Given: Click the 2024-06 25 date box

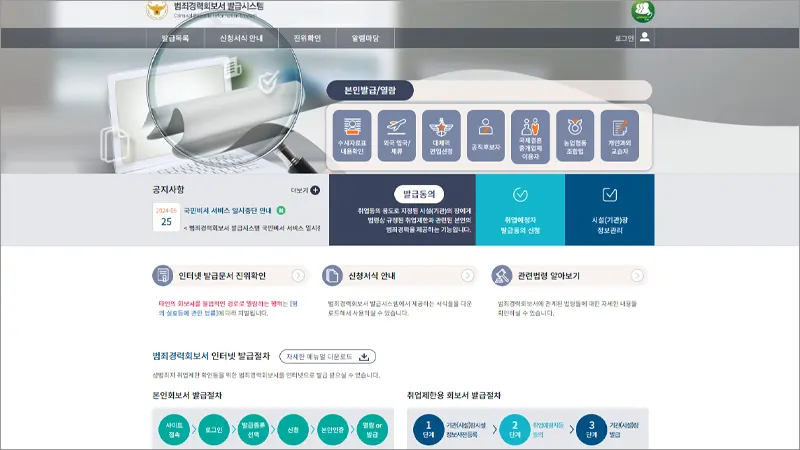Looking at the screenshot, I should click(166, 217).
